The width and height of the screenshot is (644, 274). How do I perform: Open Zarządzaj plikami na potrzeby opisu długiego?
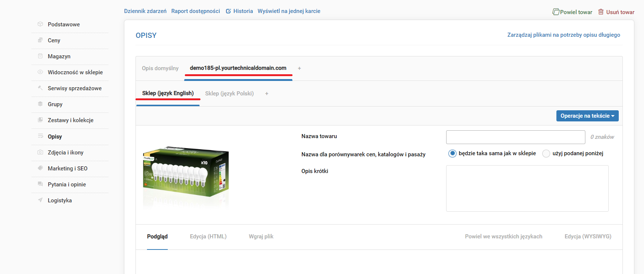tap(563, 35)
